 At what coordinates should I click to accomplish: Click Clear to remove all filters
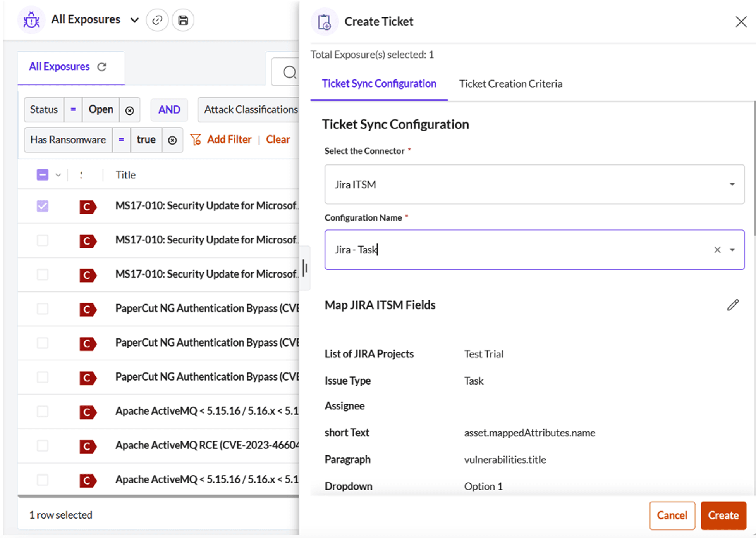[278, 140]
